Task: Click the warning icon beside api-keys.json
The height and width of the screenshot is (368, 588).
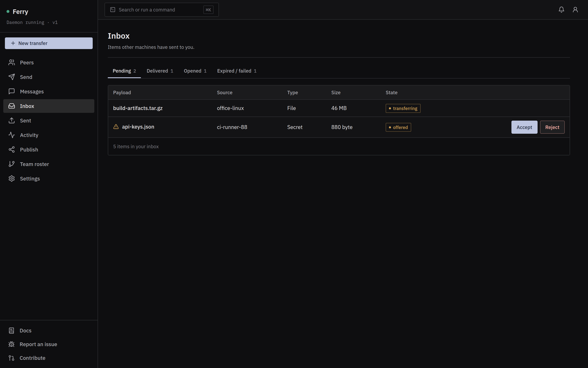Action: click(x=116, y=127)
